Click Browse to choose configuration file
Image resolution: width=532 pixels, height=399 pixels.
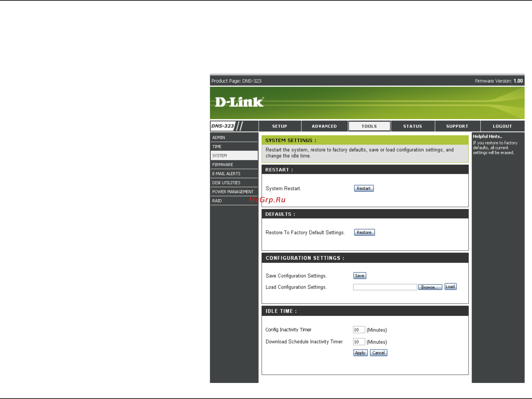(430, 287)
